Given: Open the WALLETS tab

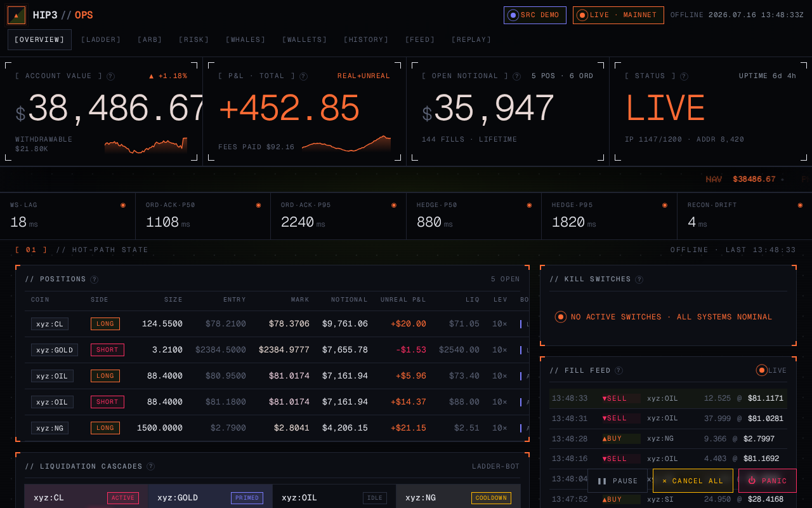Looking at the screenshot, I should point(305,39).
